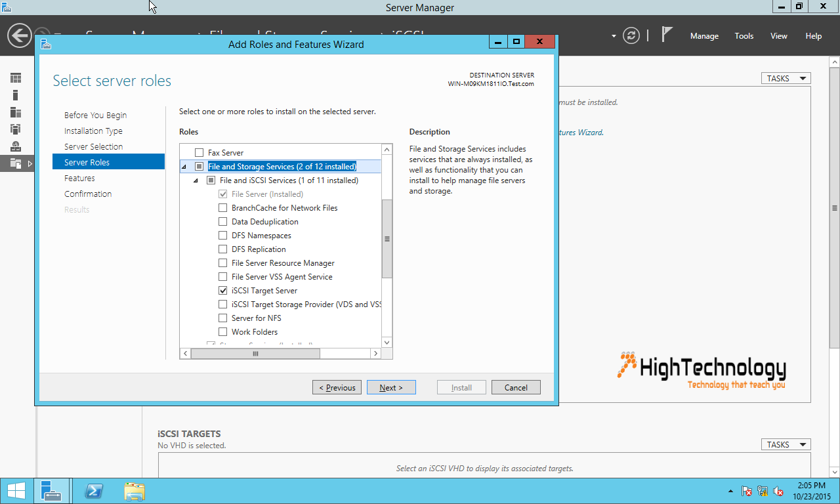The height and width of the screenshot is (504, 840).
Task: Click the Windows Start button
Action: coord(16,491)
